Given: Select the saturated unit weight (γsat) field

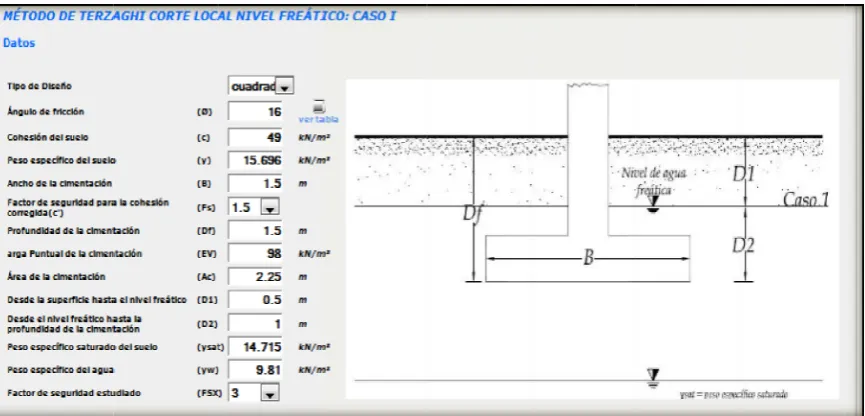Looking at the screenshot, I should 255,347.
